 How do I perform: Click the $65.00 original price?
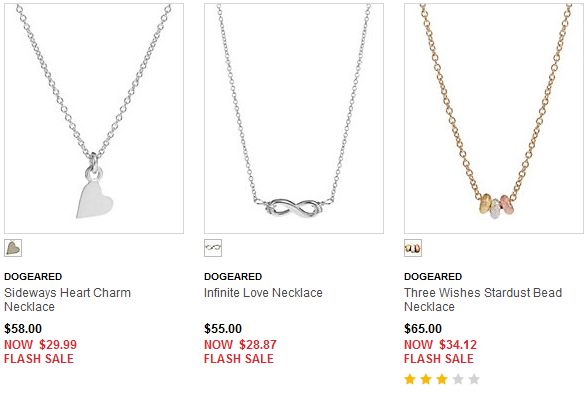click(423, 329)
